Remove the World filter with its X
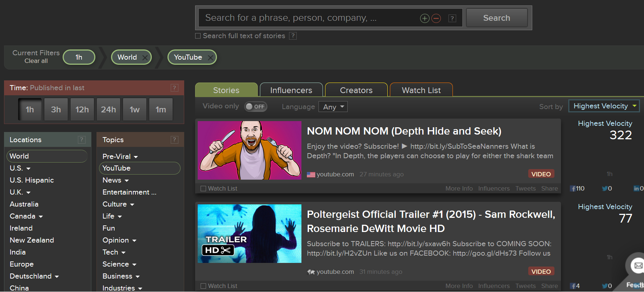Viewport: 644px width, 292px height. (145, 57)
